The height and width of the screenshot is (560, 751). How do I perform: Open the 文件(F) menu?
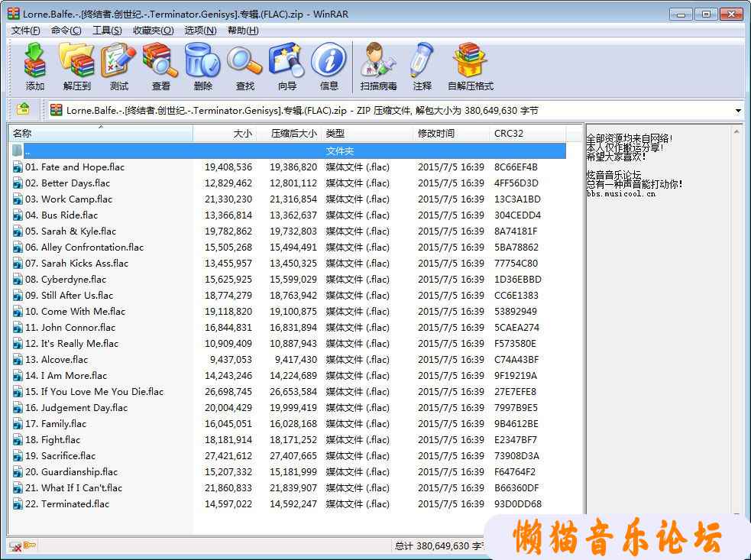[26, 31]
